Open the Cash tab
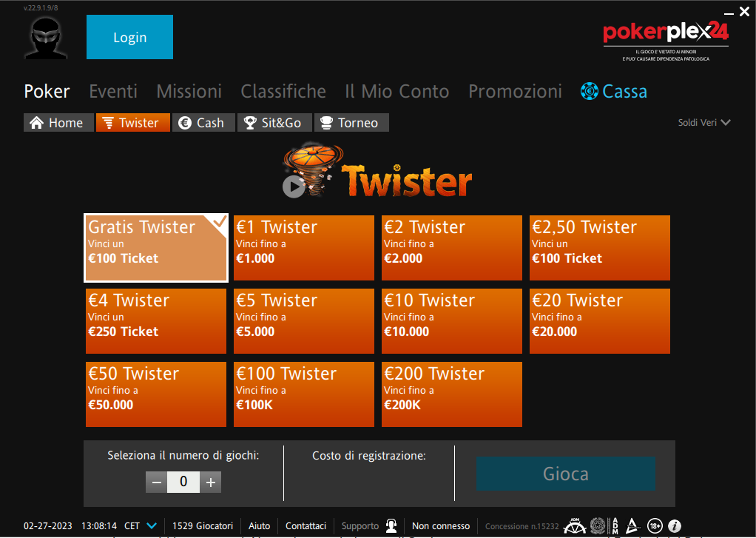 pos(203,123)
